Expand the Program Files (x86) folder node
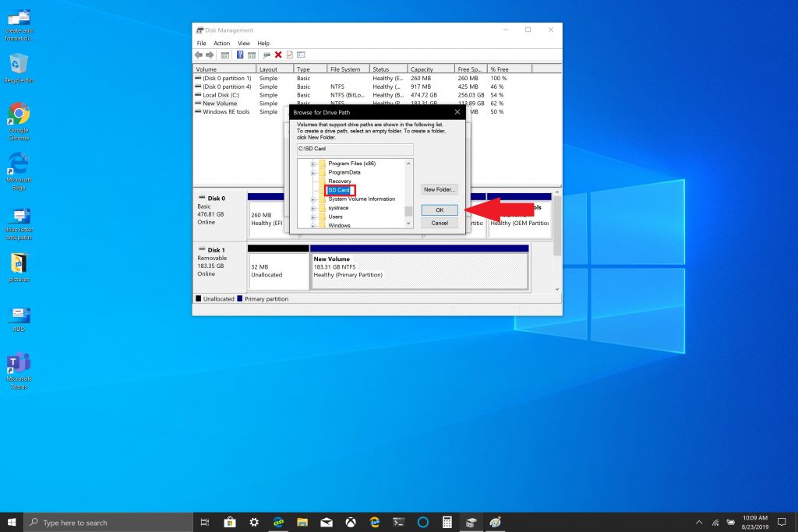This screenshot has width=798, height=532. 313,164
